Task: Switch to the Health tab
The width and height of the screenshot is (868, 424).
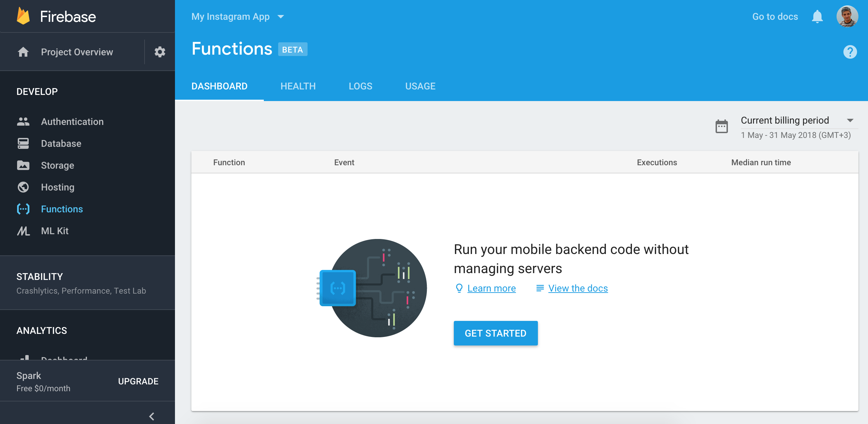Action: 298,86
